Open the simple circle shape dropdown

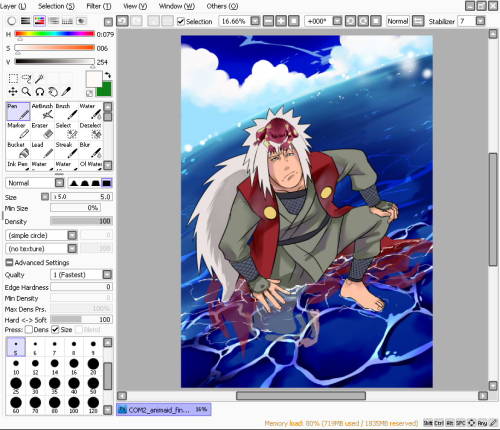coord(72,235)
